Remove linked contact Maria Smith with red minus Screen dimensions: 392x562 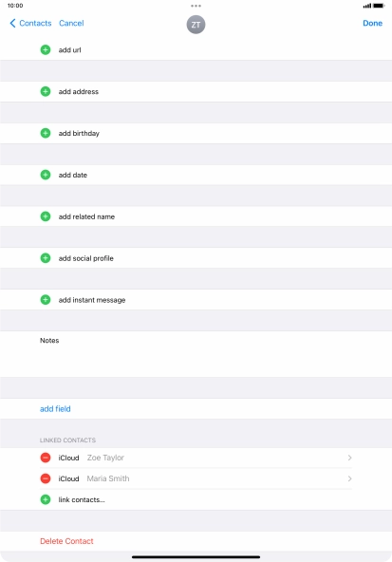(46, 478)
